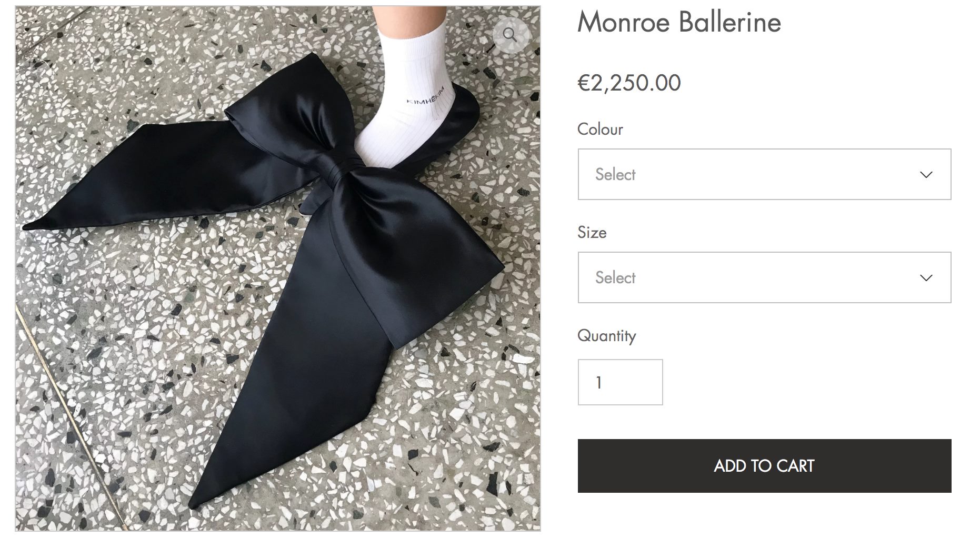
Task: Click the magnifier zoom icon on product image
Action: [x=509, y=35]
